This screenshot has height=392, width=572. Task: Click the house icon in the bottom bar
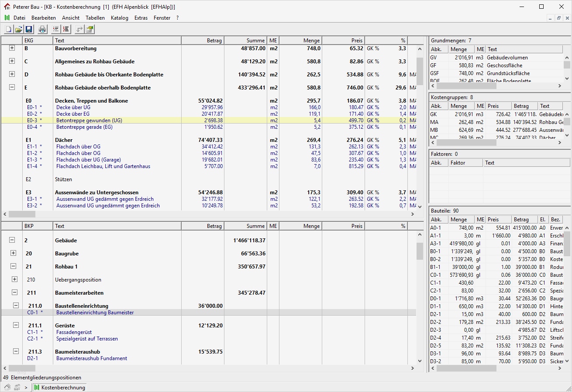click(7, 387)
